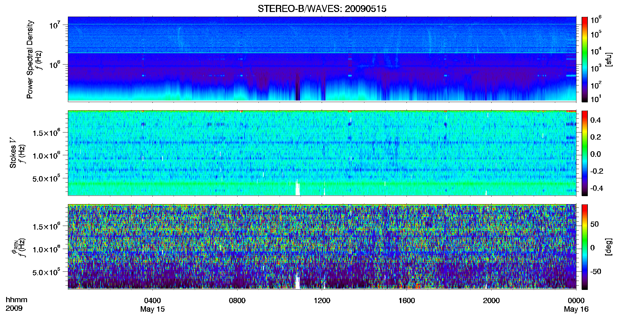
Task: Click the 0.2 tick on the Stokes V colorbar
Action: 595,137
